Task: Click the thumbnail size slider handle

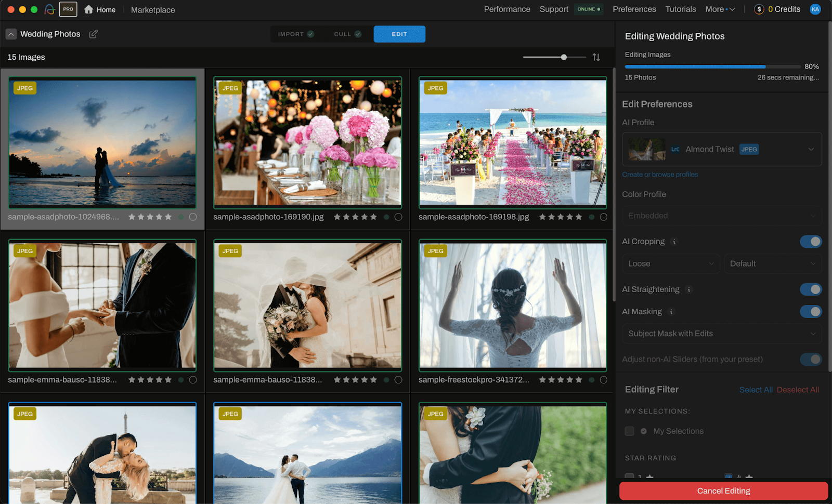Action: pos(564,57)
